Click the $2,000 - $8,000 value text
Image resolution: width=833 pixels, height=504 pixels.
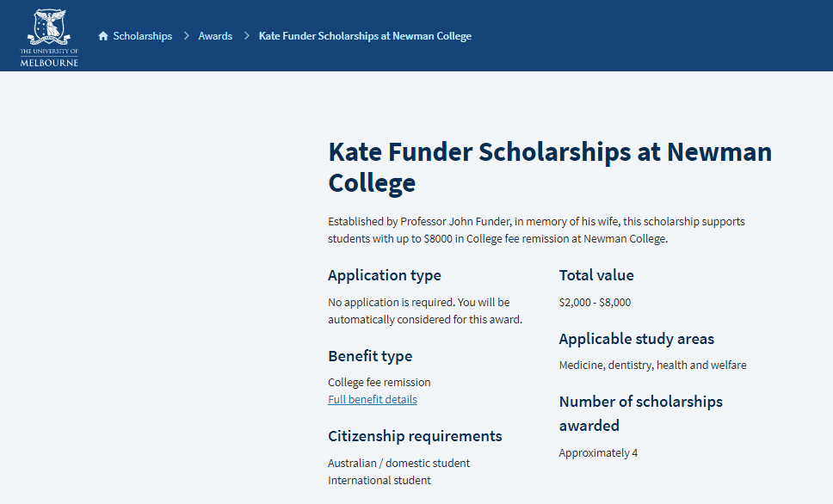[x=595, y=302]
